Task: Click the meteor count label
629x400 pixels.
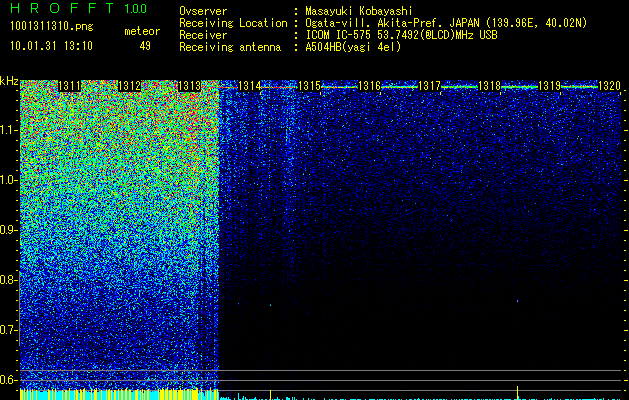Action: coord(142,31)
